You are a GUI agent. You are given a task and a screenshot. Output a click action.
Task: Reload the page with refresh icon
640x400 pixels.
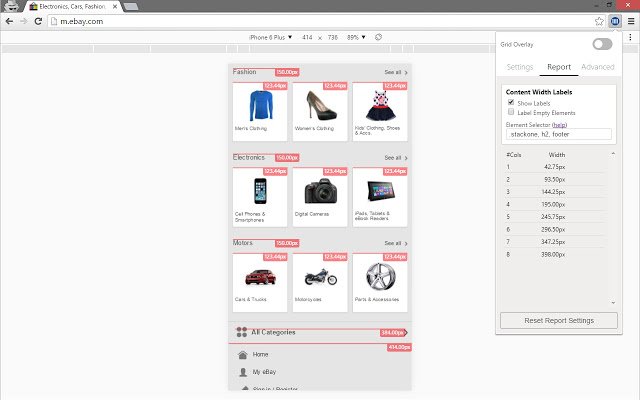point(38,21)
